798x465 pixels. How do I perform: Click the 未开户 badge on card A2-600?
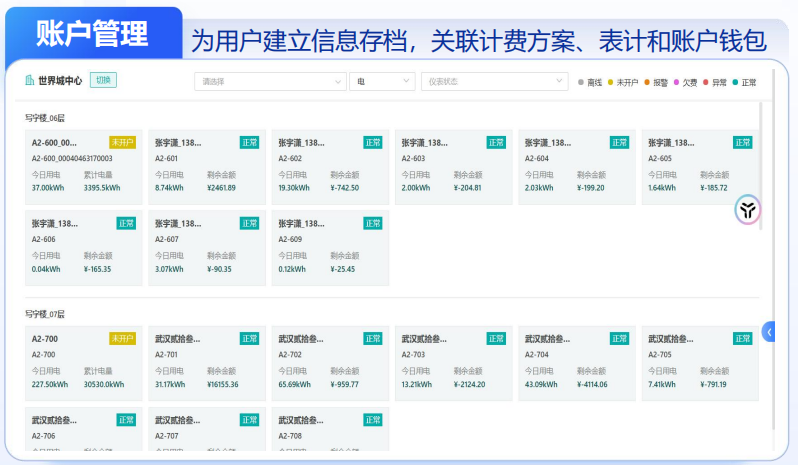pyautogui.click(x=123, y=142)
